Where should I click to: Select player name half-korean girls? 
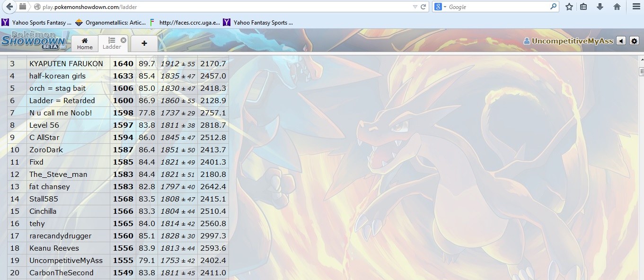[57, 76]
